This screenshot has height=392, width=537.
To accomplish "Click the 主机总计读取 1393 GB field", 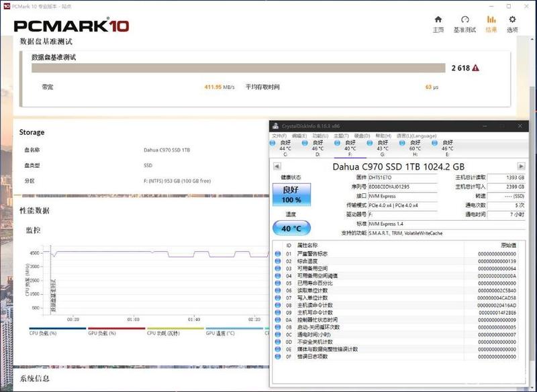I will tap(506, 177).
